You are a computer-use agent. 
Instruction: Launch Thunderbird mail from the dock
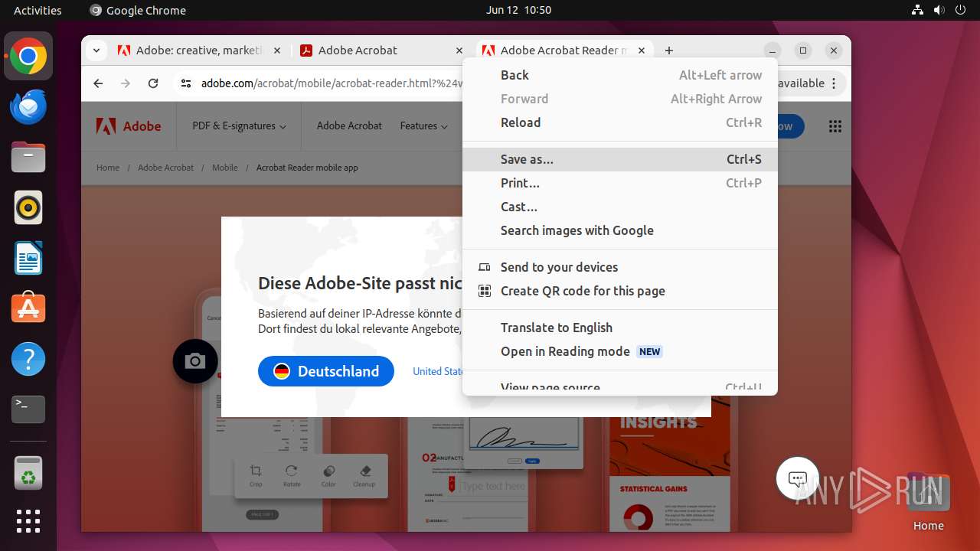click(x=28, y=107)
